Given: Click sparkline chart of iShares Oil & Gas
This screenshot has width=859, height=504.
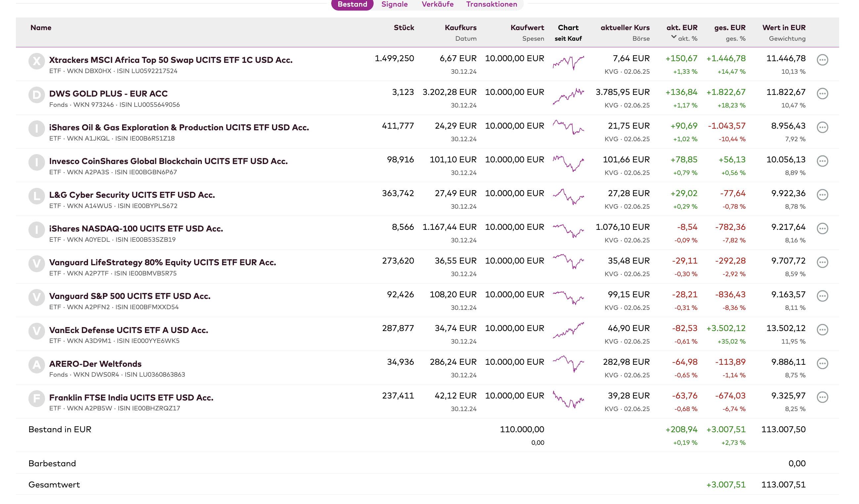Looking at the screenshot, I should [x=568, y=127].
